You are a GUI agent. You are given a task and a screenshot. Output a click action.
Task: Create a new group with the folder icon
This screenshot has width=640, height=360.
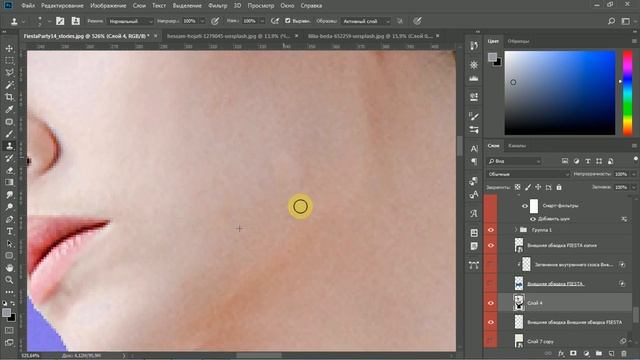[599, 353]
